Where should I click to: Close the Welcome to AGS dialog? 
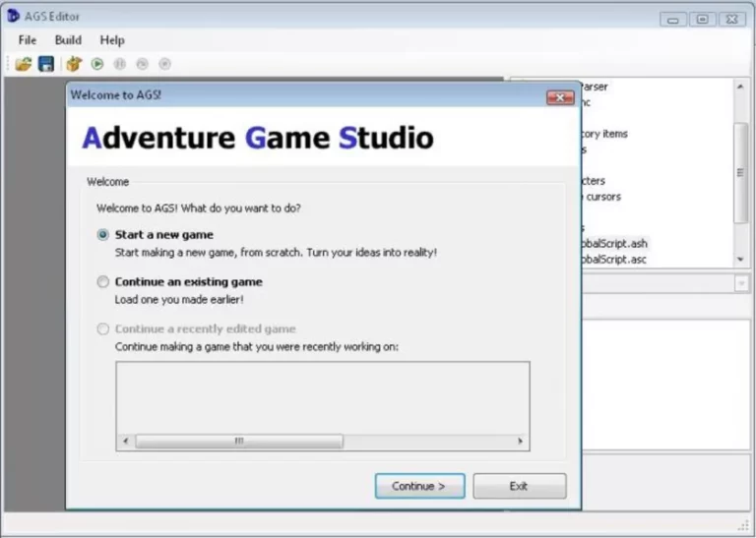pyautogui.click(x=560, y=97)
